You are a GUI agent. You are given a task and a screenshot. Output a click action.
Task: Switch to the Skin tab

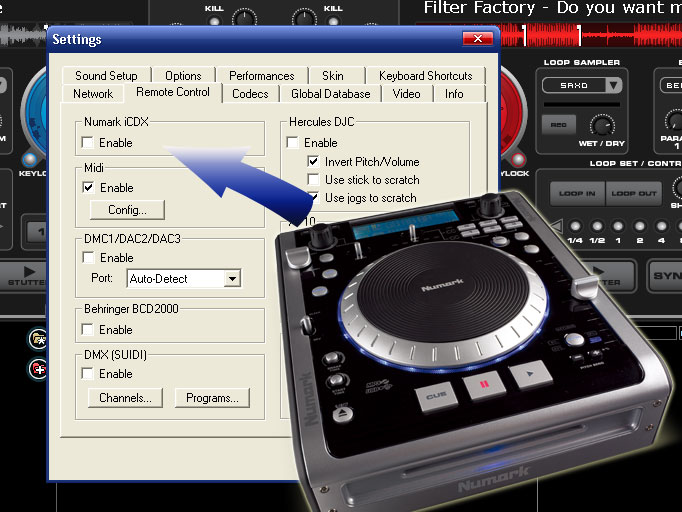(333, 76)
